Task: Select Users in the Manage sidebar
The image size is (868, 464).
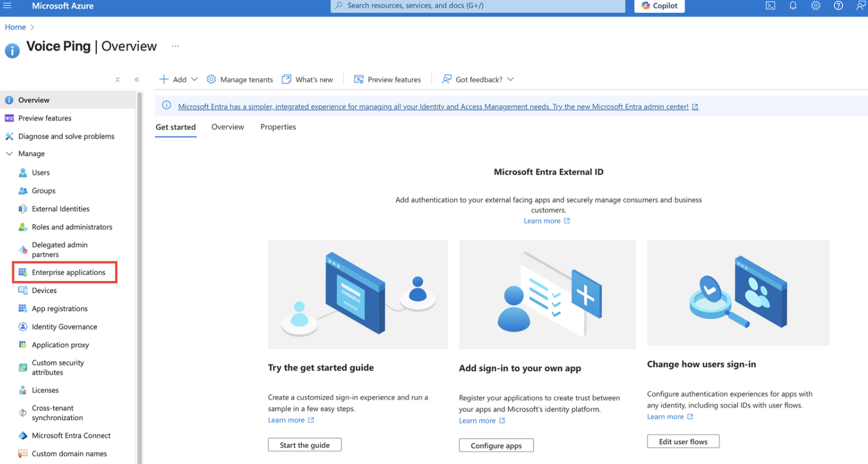Action: click(x=41, y=172)
